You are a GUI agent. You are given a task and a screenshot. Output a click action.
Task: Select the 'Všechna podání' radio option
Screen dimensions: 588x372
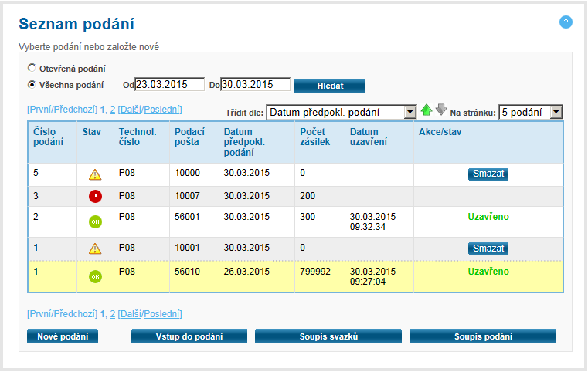tap(32, 84)
